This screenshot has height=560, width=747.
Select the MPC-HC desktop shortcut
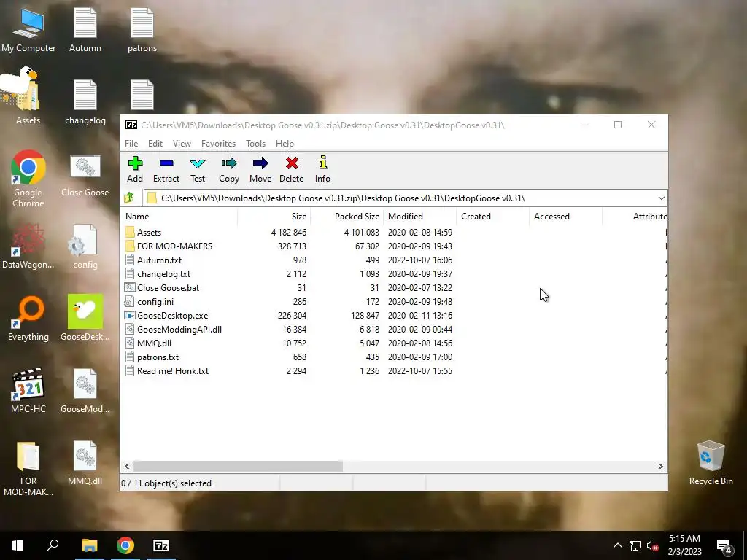(x=28, y=391)
